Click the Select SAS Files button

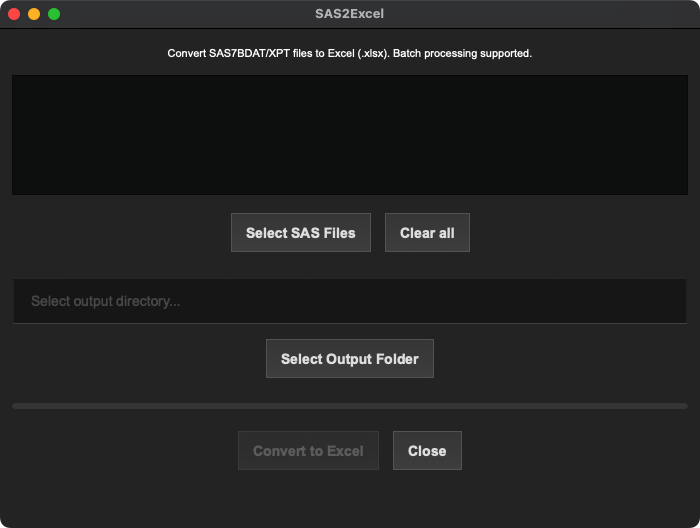click(x=300, y=233)
